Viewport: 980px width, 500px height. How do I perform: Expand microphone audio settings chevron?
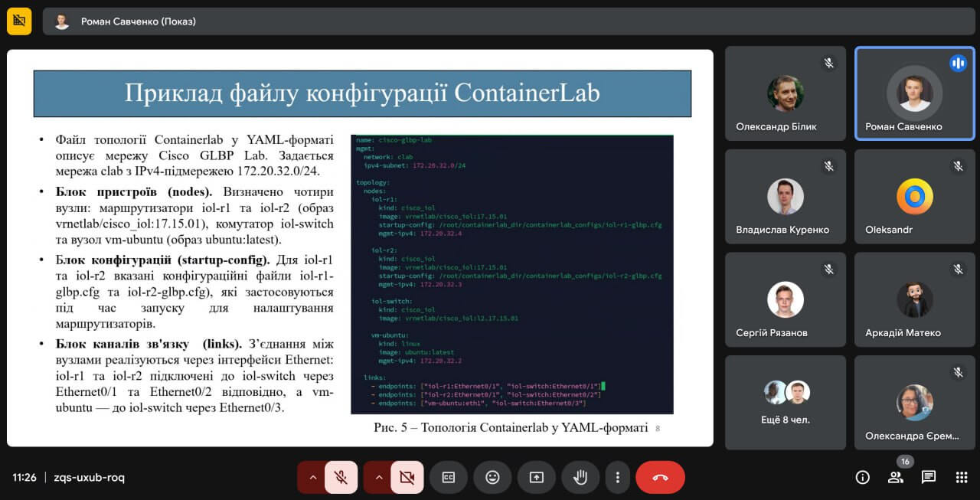(x=312, y=477)
